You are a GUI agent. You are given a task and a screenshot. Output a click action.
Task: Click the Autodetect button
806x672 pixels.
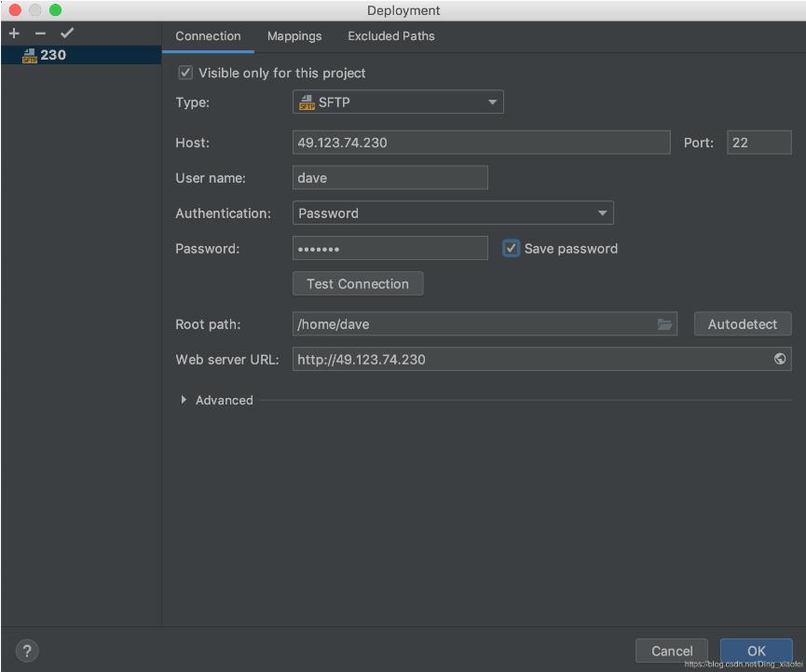[742, 324]
